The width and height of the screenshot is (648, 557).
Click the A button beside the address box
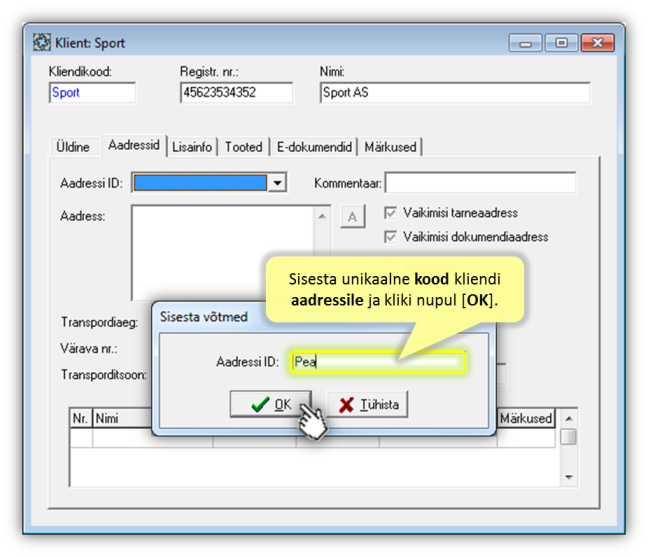pos(353,217)
